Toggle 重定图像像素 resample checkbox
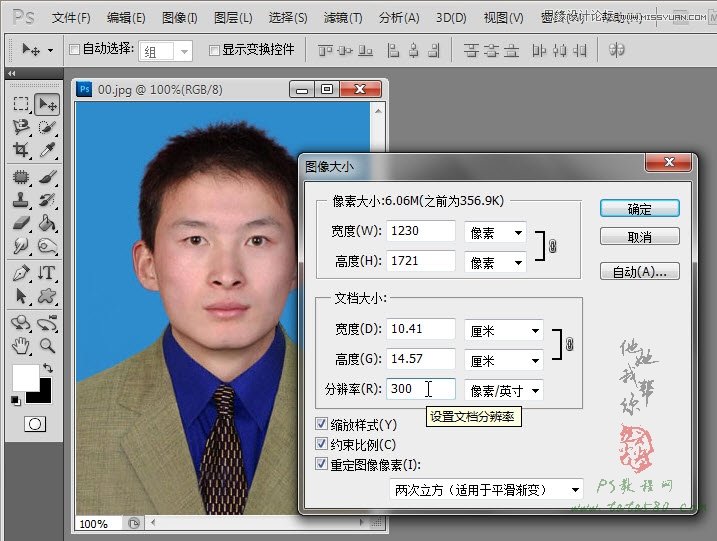 322,464
